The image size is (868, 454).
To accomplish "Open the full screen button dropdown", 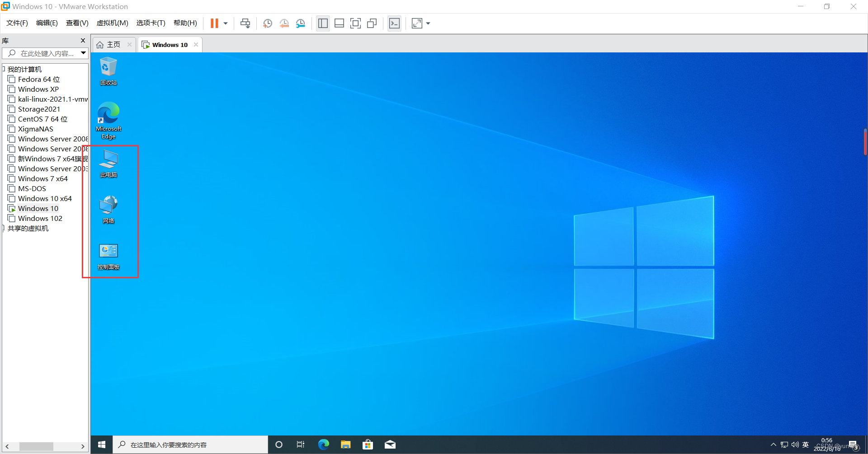I will [428, 23].
